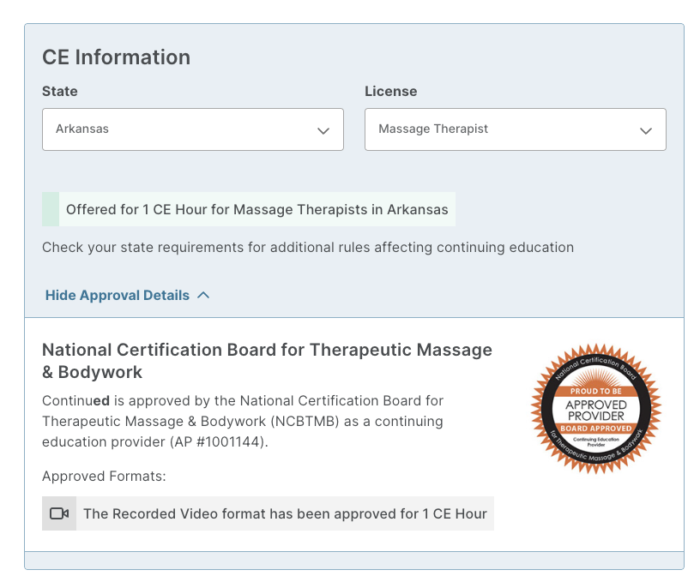
Task: Click the orange 'Proud to Be' ribbon on the badge
Action: click(596, 391)
